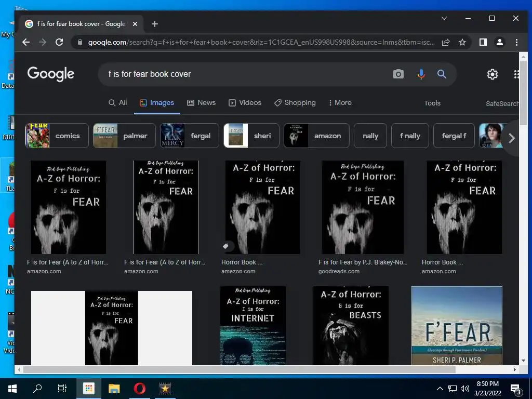The image size is (532, 399).
Task: Open the Chrome side panel icon
Action: [483, 42]
